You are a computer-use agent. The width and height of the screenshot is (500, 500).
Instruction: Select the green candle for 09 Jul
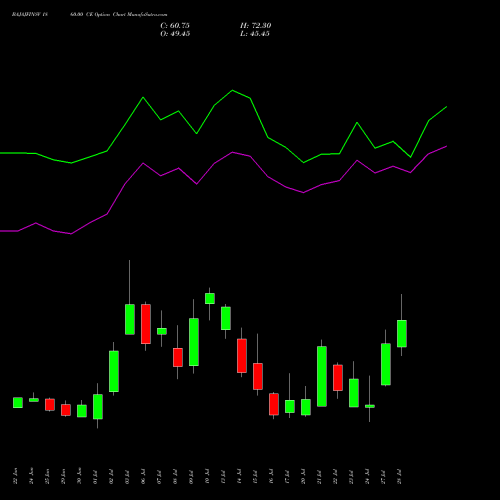[194, 342]
